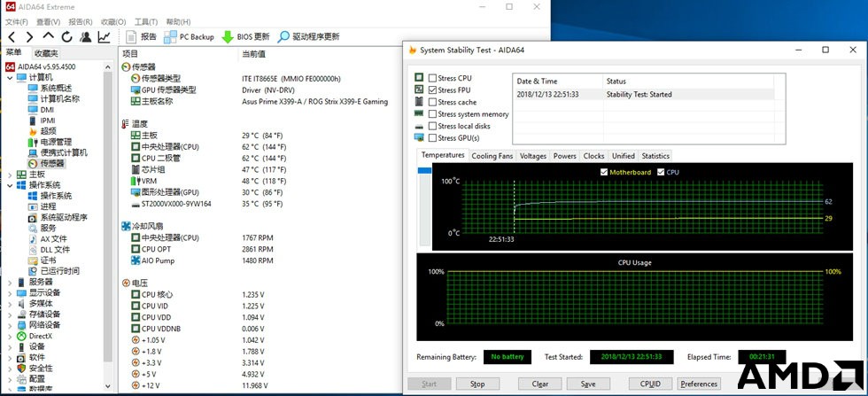
Task: Enable the Stress local disks checkbox
Action: 432,126
